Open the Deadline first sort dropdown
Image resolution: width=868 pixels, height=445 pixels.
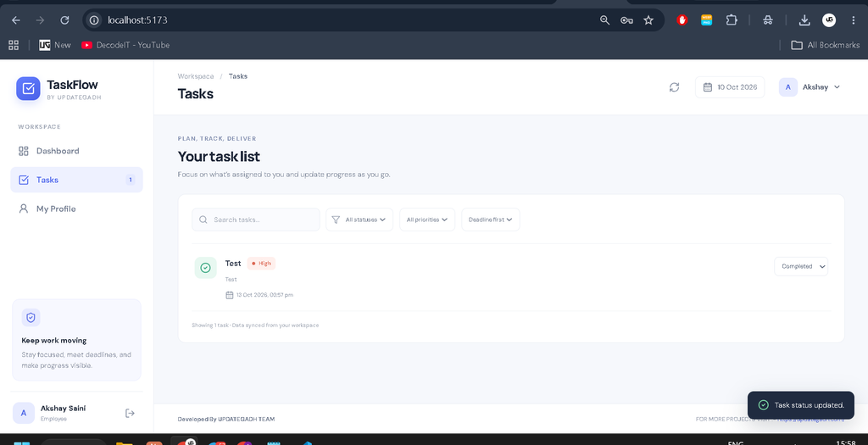pyautogui.click(x=491, y=220)
